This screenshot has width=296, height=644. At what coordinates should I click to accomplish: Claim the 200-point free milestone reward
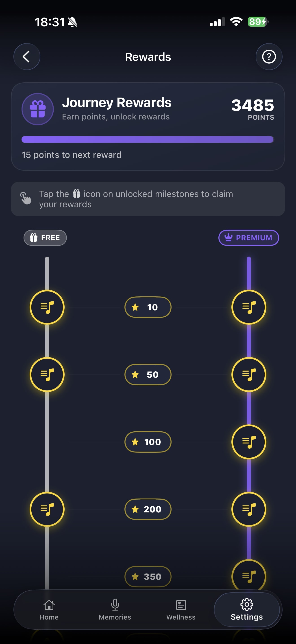[47, 509]
